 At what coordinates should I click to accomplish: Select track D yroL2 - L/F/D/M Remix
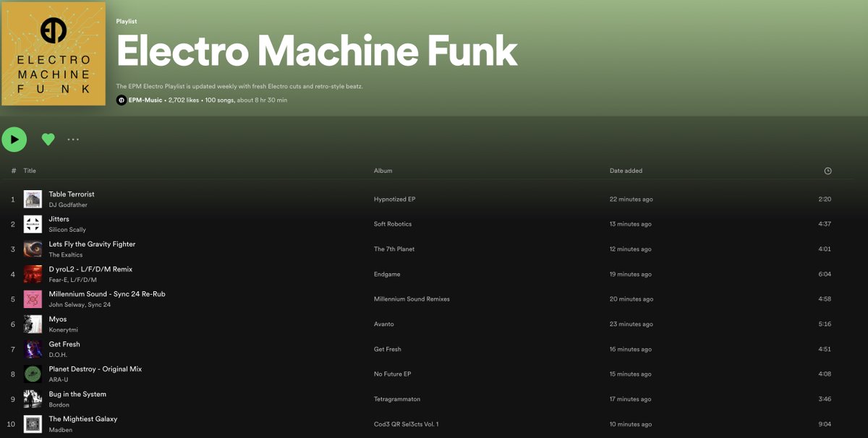[90, 269]
